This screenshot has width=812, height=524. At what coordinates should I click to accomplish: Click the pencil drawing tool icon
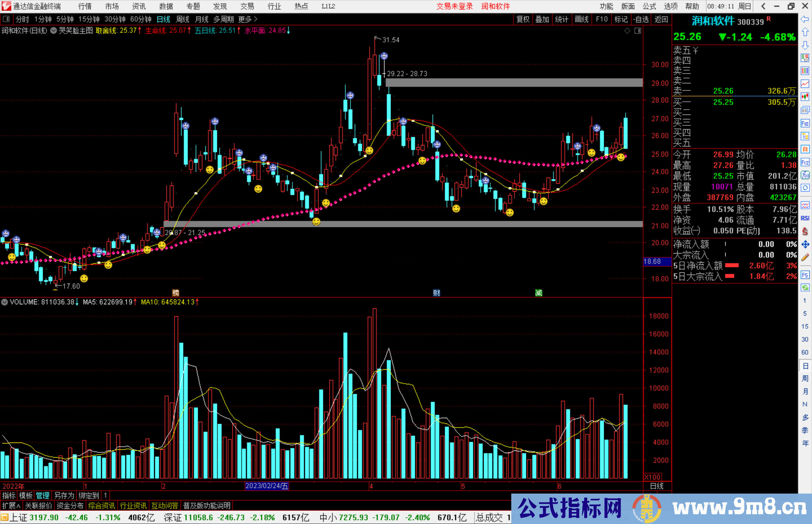point(805,257)
